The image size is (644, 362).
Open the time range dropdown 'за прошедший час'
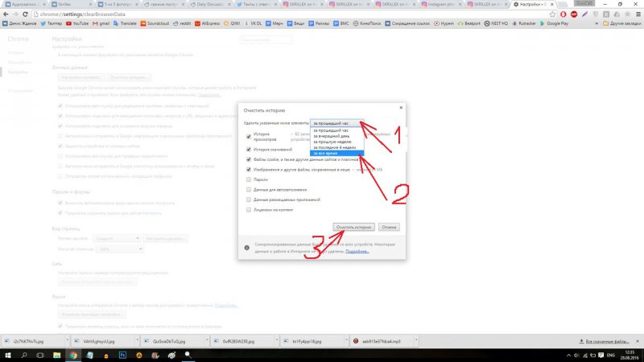click(336, 123)
